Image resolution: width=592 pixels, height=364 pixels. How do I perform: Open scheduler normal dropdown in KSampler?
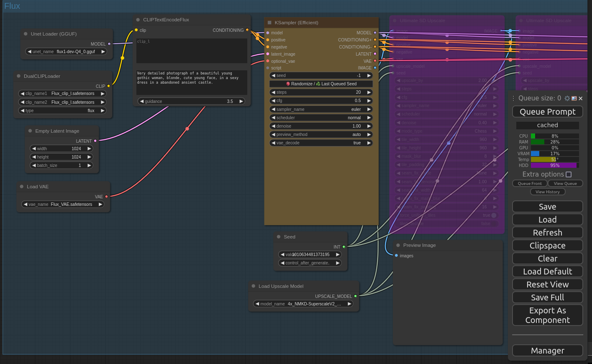click(x=321, y=118)
